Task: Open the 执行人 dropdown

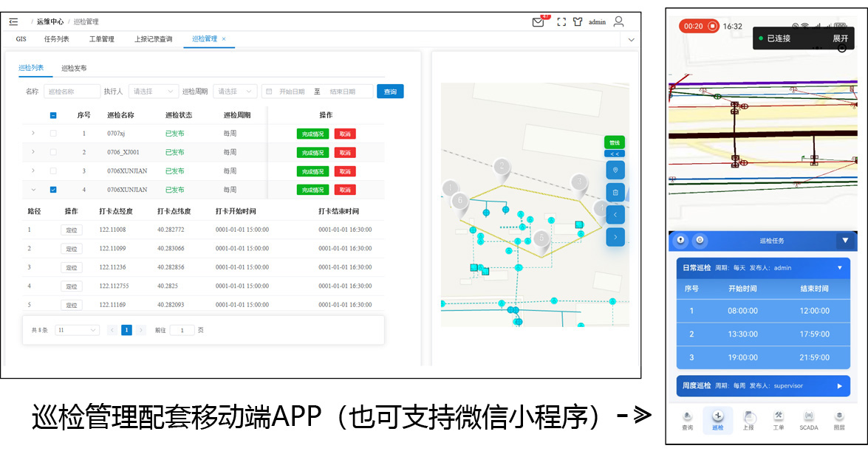Action: (154, 92)
